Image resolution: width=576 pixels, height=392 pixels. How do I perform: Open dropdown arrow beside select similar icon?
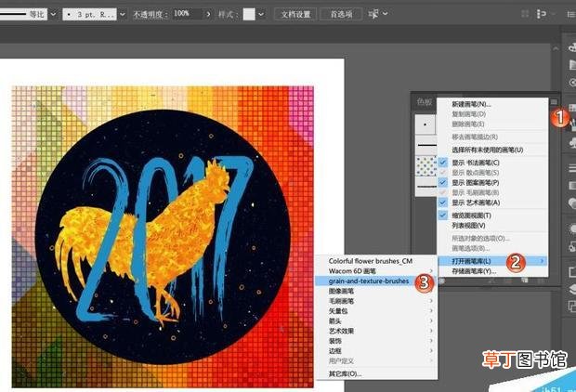coord(385,14)
